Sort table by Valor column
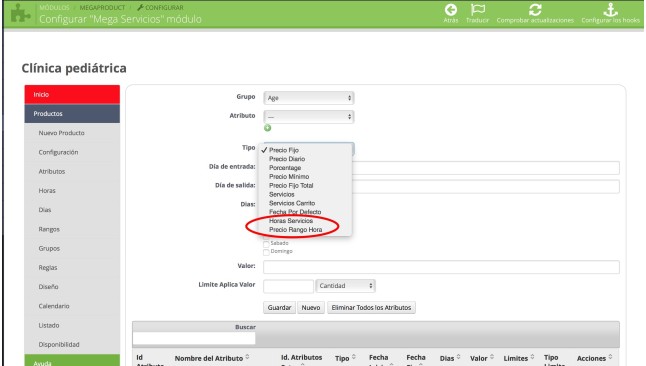The width and height of the screenshot is (646, 366). coord(482,358)
